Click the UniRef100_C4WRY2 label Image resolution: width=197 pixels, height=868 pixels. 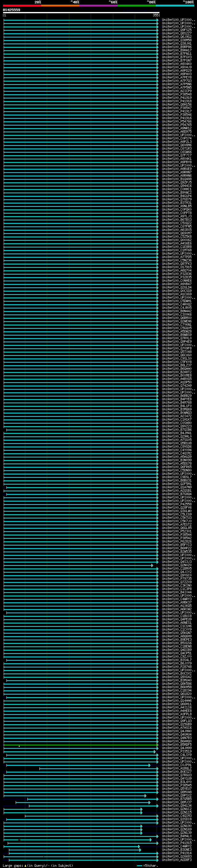click(x=177, y=846)
